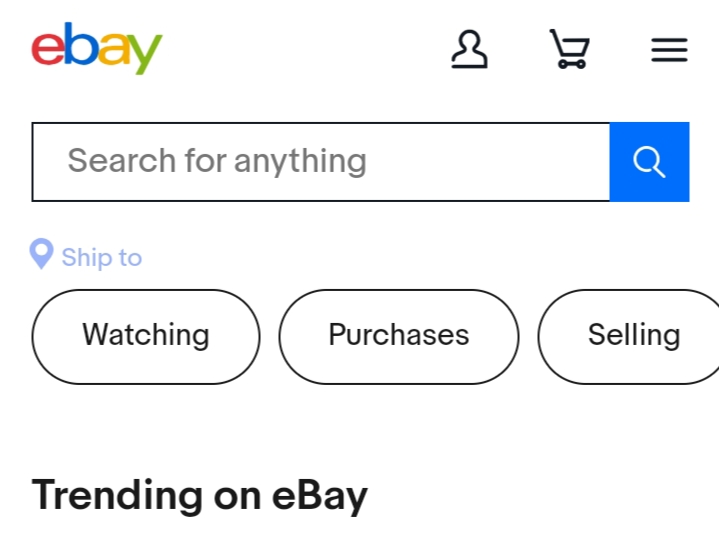Click the location pin icon
Viewport: 719px width, 538px height.
[x=41, y=255]
